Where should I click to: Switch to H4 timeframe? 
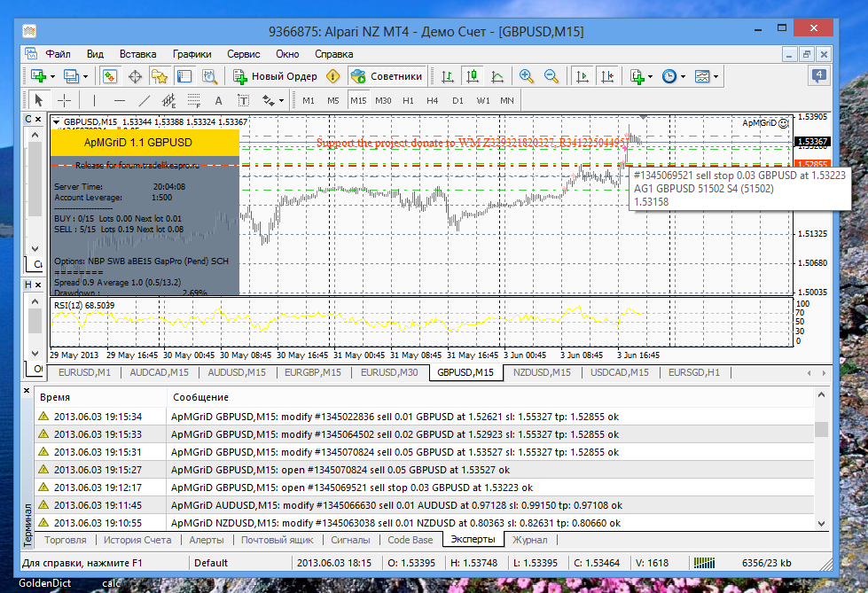point(433,100)
